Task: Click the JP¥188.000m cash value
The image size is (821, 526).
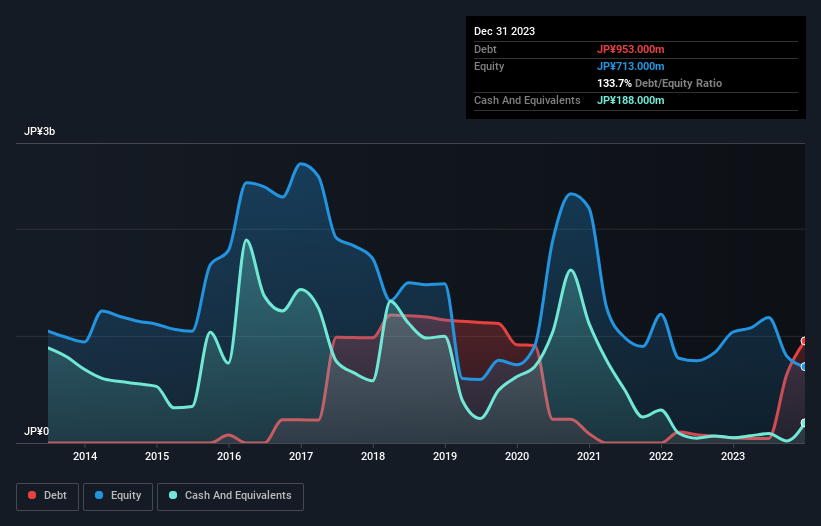Action: 630,100
